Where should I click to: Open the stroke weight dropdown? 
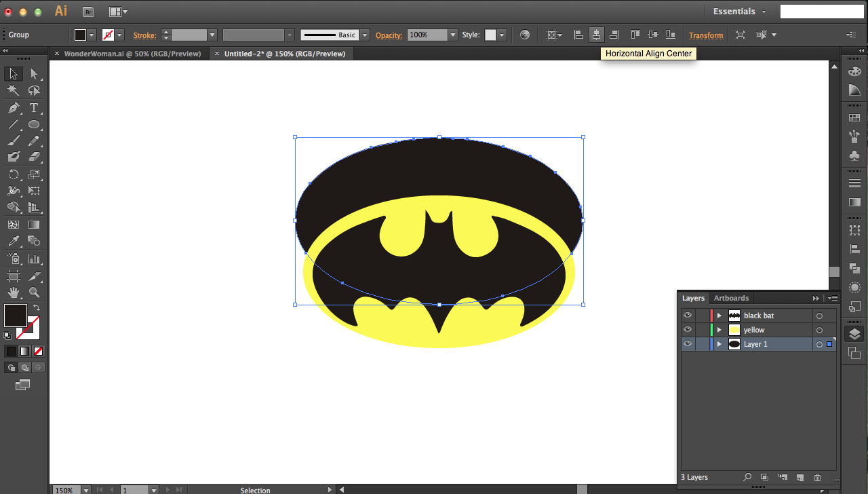click(x=212, y=35)
